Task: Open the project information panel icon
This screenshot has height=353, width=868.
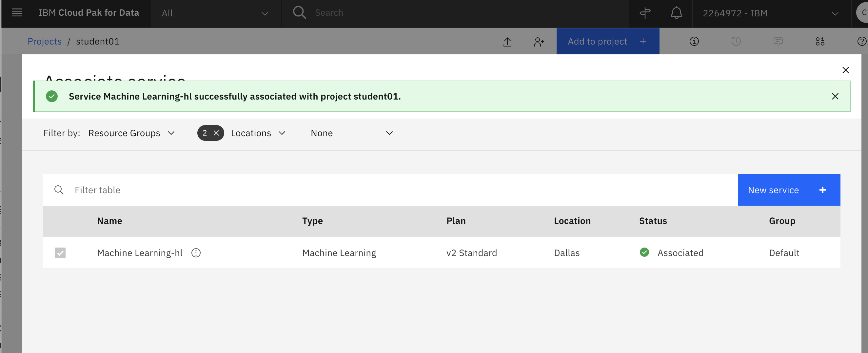Action: click(x=694, y=41)
